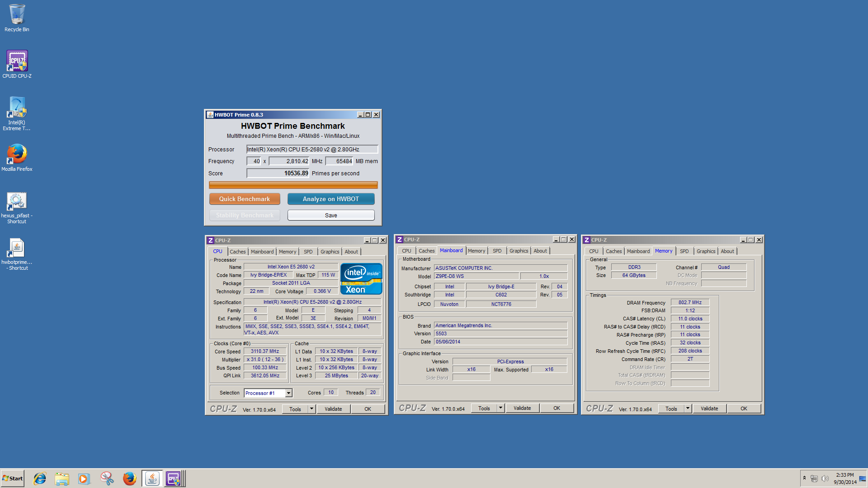Click the orange benchmark progress bar
Viewport: 868px width, 488px height.
coord(293,185)
